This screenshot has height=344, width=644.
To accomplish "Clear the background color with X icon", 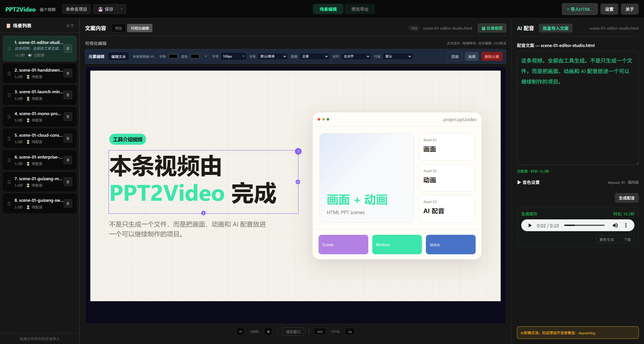I will [206, 56].
